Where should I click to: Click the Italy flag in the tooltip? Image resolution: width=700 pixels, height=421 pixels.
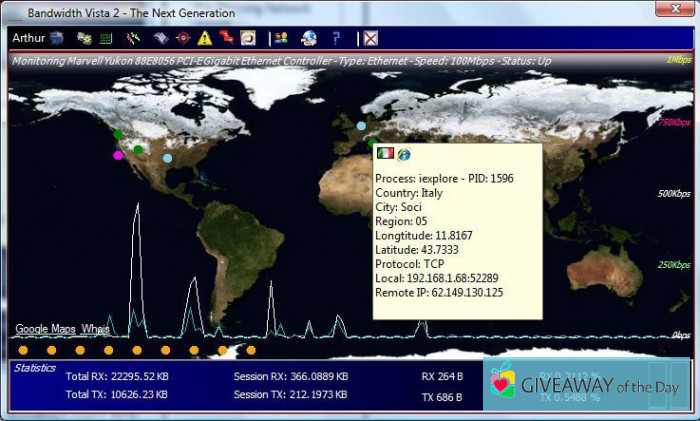pos(385,154)
